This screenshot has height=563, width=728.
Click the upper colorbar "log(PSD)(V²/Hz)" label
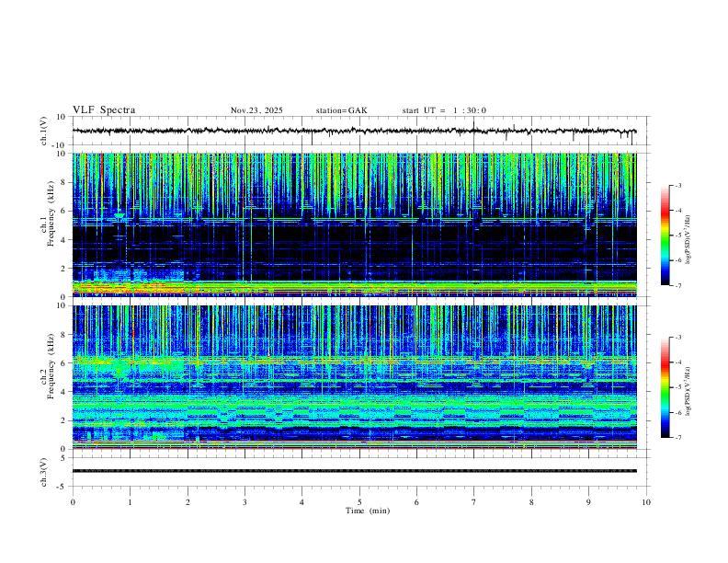[x=688, y=240]
